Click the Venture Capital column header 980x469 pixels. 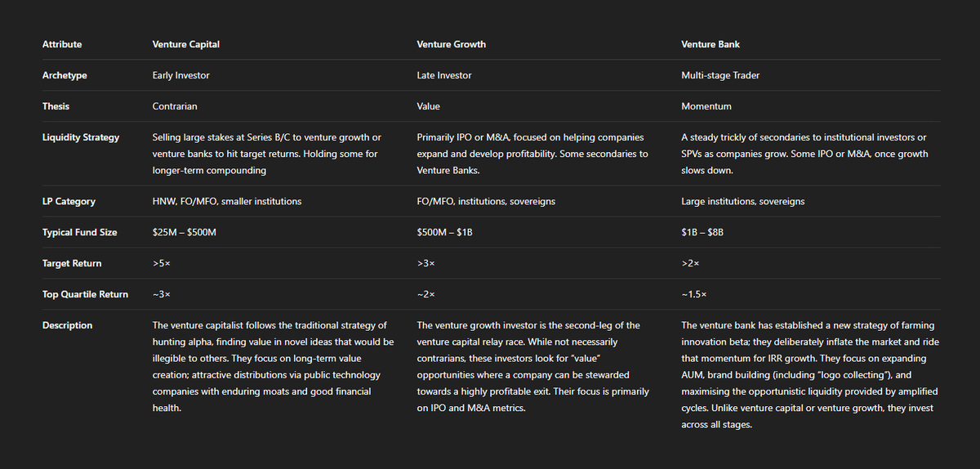185,44
